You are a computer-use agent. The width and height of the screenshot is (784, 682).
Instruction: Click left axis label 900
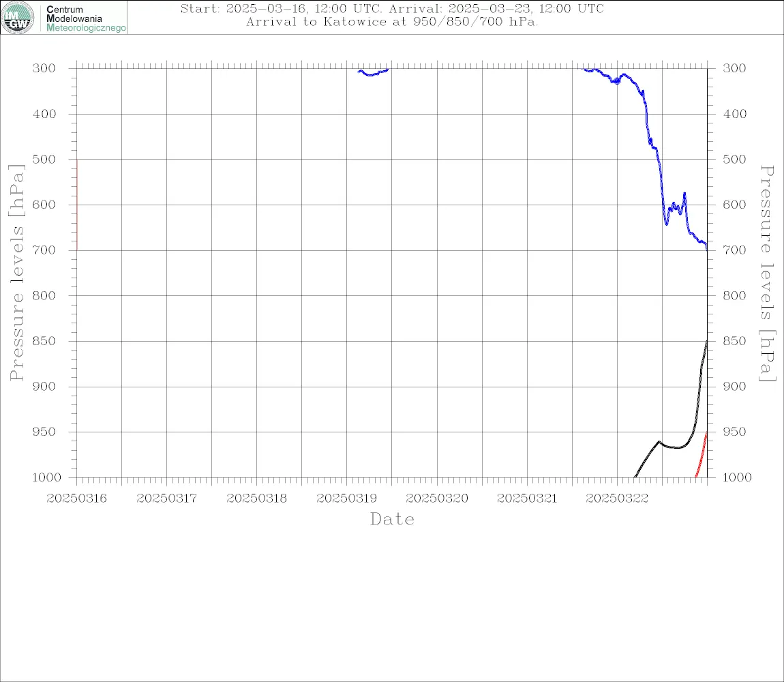[44, 386]
